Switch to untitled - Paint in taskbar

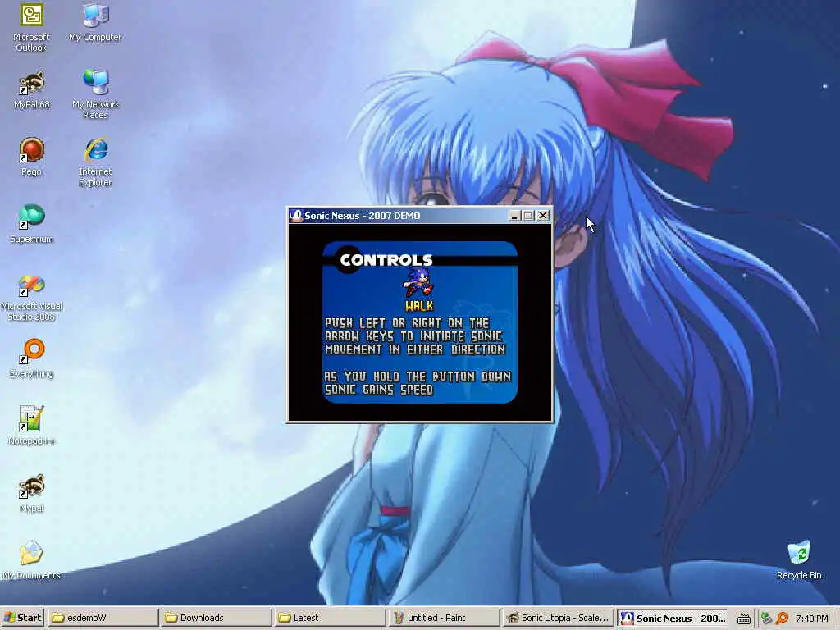(443, 618)
